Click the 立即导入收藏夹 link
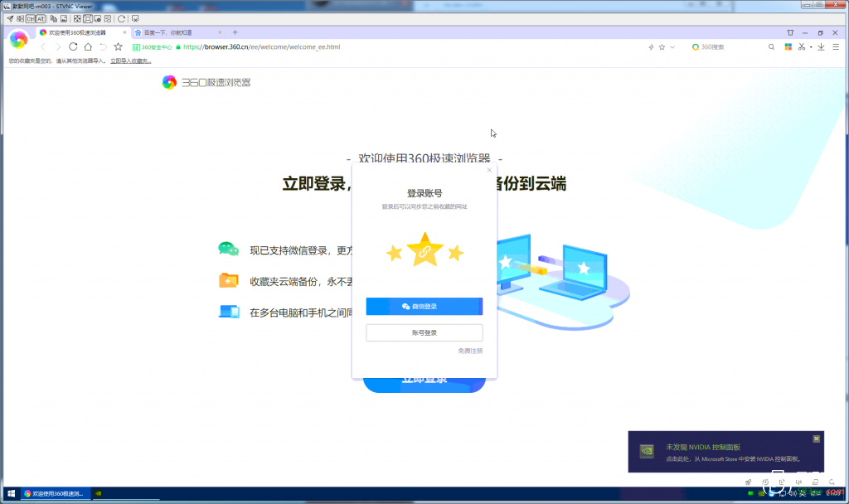 [130, 61]
